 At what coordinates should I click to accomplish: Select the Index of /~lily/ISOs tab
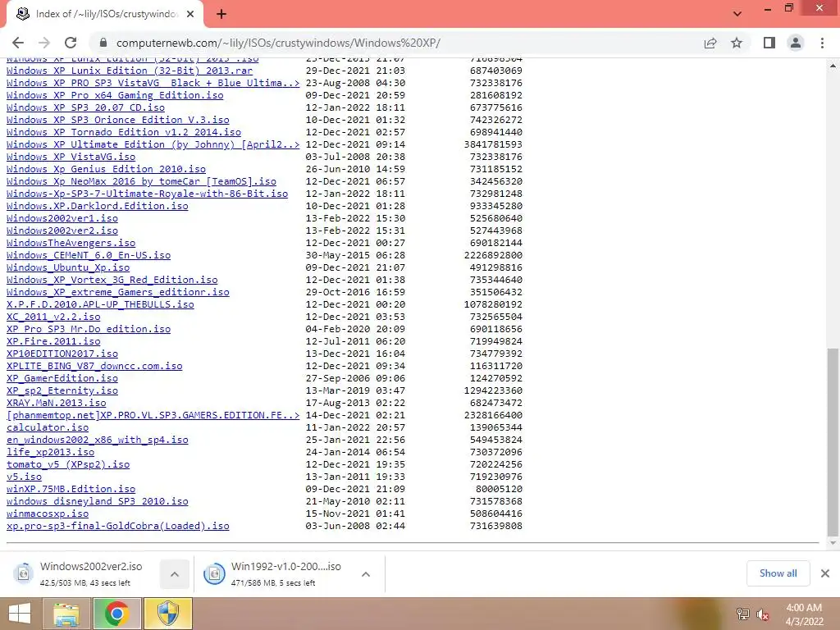(x=105, y=14)
